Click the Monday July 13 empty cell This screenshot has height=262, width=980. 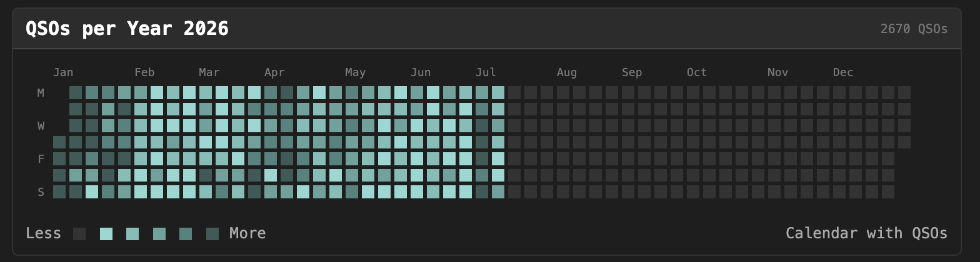tap(514, 93)
